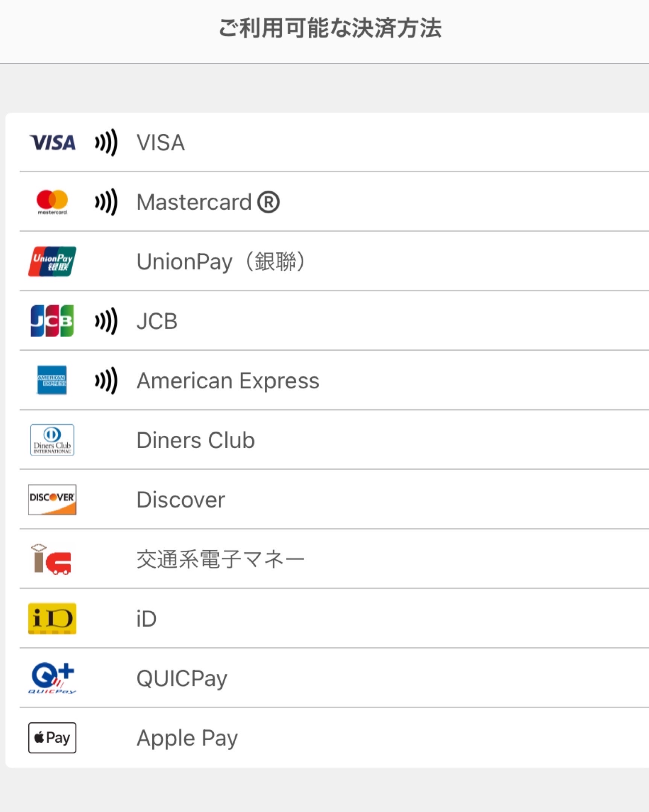This screenshot has height=812, width=649.
Task: Click the VISA card logo
Action: tap(52, 143)
